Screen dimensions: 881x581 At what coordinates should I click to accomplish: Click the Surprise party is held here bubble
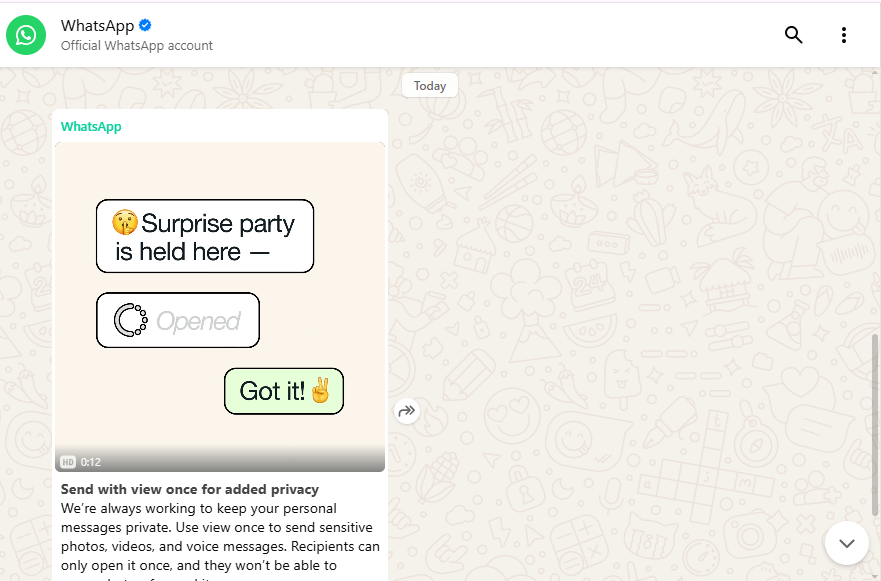click(x=205, y=236)
